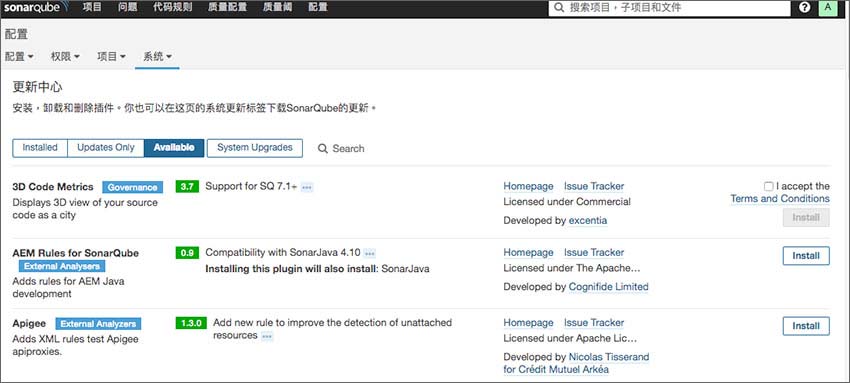Viewport: 850px width, 383px height.
Task: Open 代码规则 in the top navigation
Action: tap(172, 8)
